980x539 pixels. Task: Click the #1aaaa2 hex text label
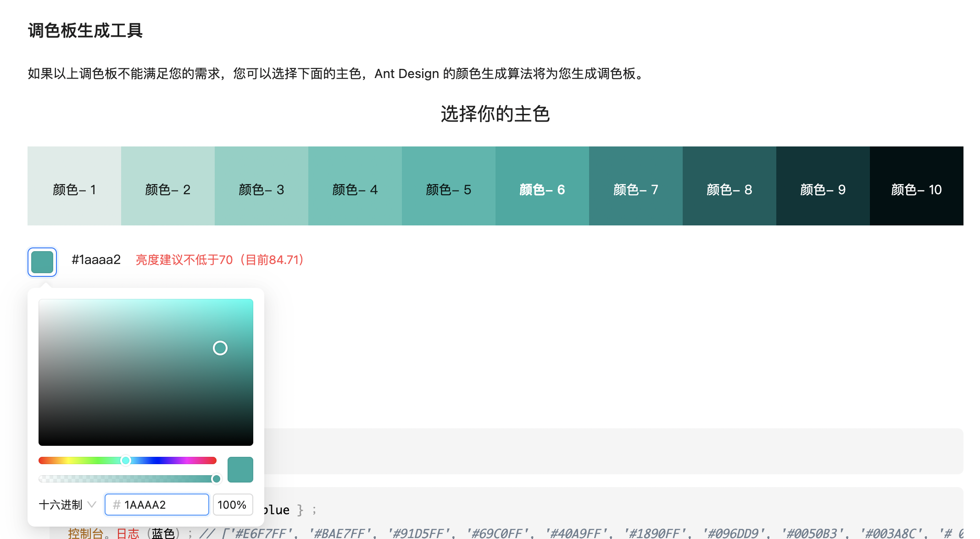point(96,260)
